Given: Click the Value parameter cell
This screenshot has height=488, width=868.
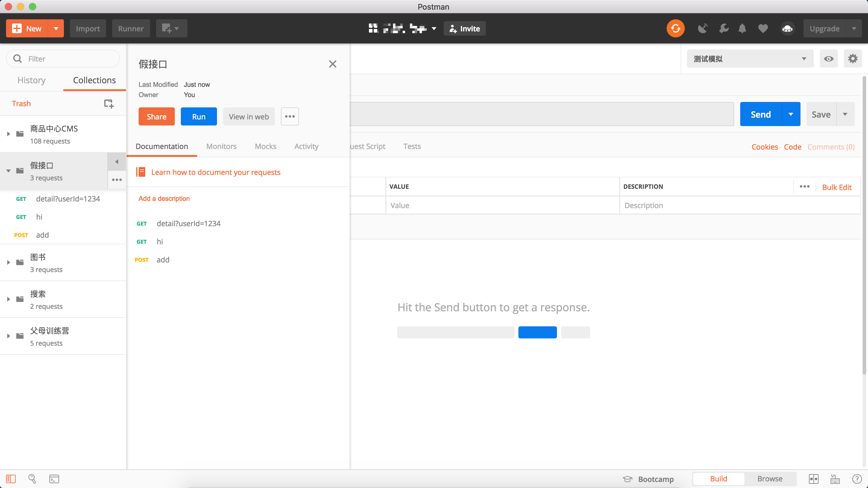Looking at the screenshot, I should point(502,205).
